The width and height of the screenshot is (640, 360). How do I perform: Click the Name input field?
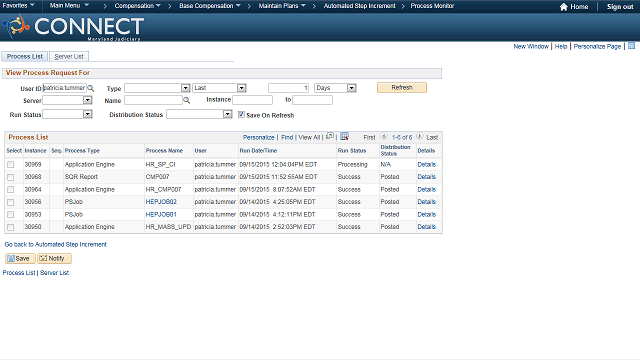(x=153, y=100)
